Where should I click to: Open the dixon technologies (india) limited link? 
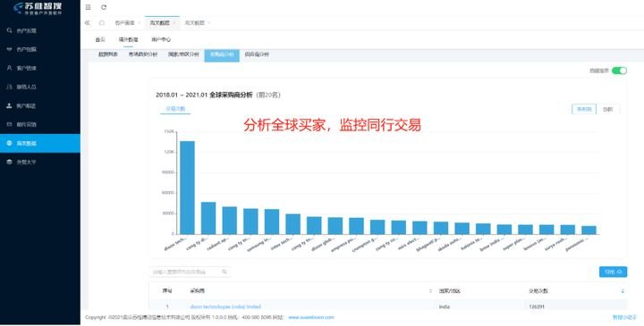pyautogui.click(x=225, y=306)
